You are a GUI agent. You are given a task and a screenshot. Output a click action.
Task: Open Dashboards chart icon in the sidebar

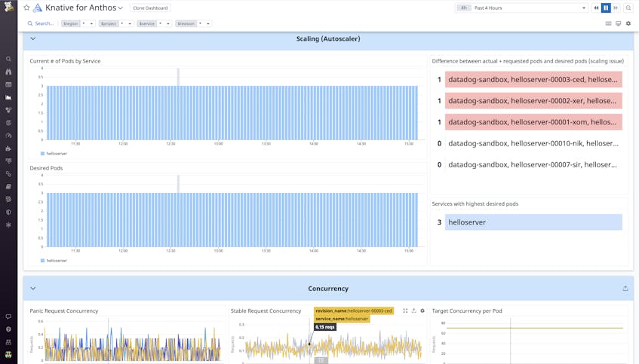(x=8, y=97)
